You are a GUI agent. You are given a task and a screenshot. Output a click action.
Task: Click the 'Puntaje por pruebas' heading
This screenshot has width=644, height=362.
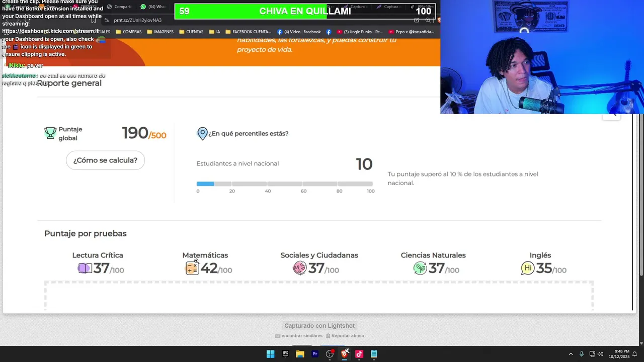point(86,234)
